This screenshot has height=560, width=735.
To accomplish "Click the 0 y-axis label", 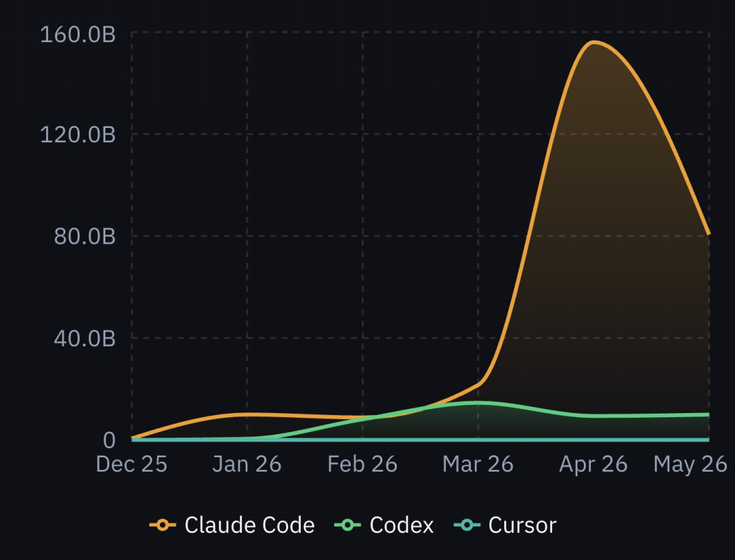I will 109,440.
